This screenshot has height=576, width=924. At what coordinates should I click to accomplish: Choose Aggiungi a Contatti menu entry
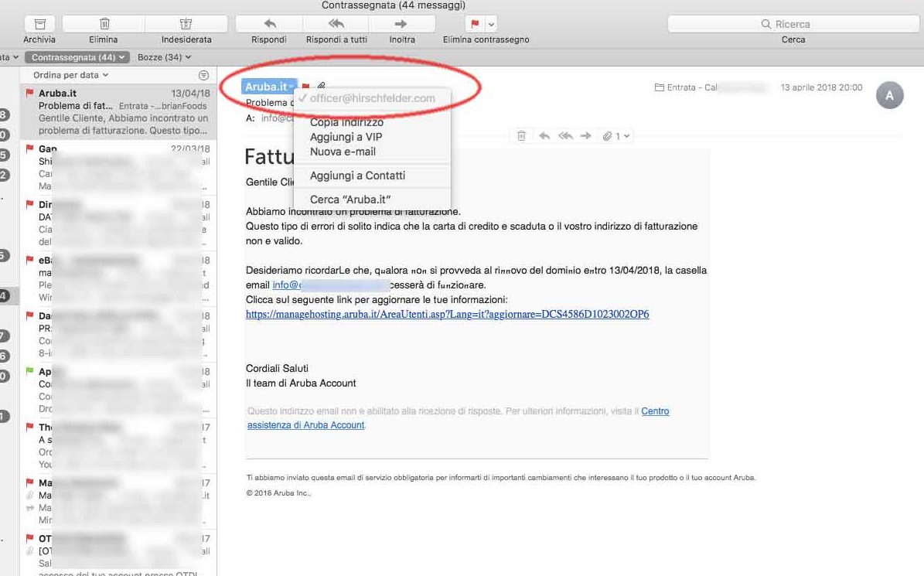[x=357, y=176]
